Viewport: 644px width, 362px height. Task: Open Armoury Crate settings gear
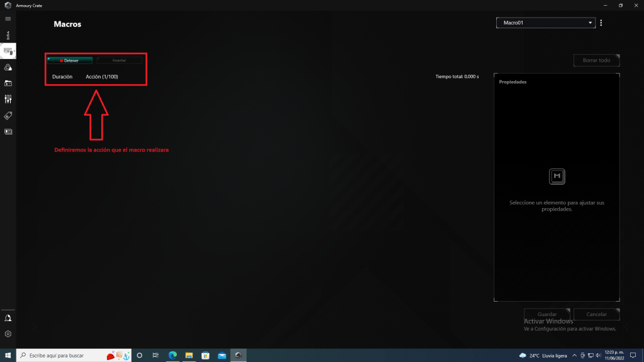pyautogui.click(x=8, y=334)
